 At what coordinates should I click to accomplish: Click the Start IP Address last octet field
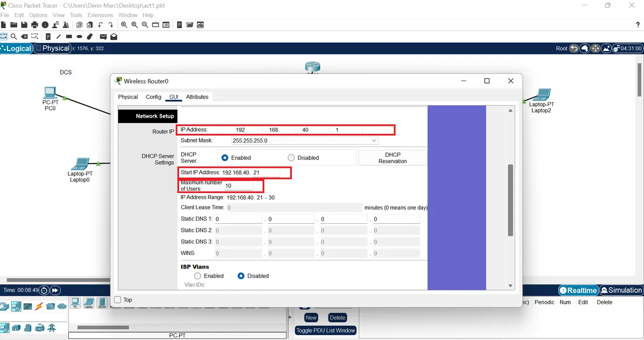(265, 173)
